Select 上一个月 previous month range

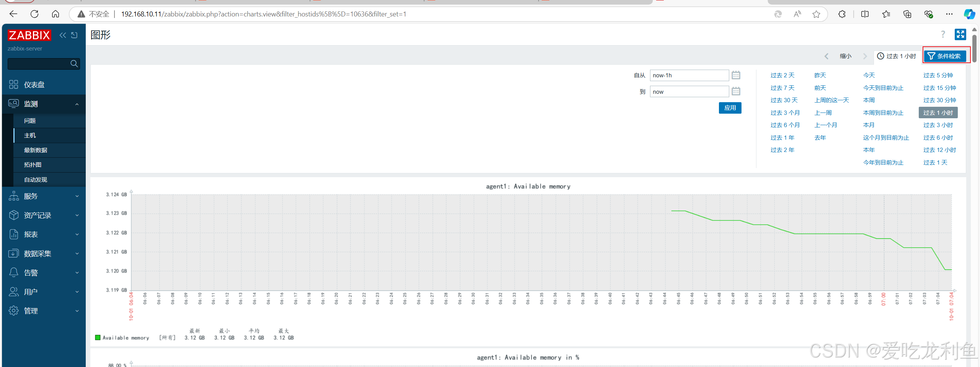pos(826,125)
